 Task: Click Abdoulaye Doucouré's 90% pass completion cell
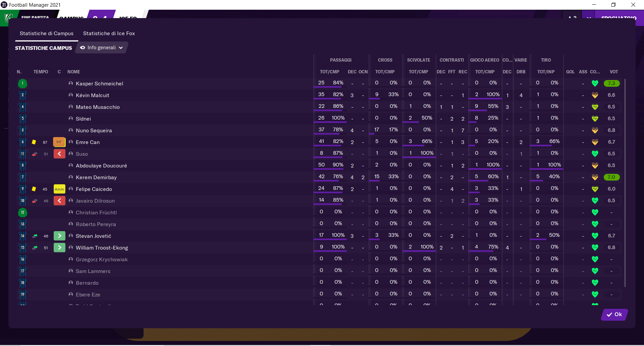pyautogui.click(x=338, y=165)
